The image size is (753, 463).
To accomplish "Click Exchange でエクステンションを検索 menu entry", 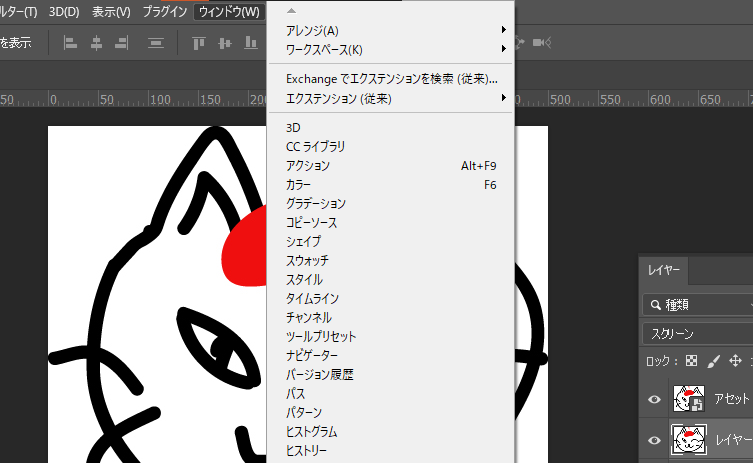I will (x=392, y=79).
